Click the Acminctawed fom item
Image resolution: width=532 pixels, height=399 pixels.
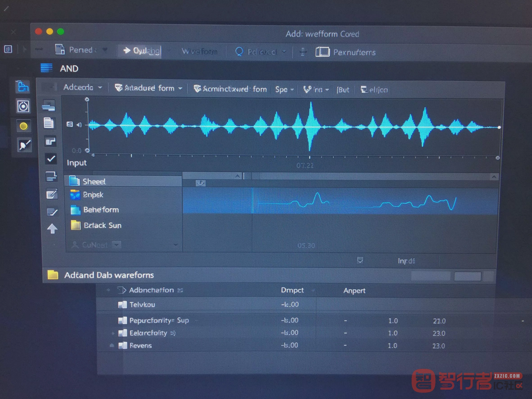click(230, 89)
